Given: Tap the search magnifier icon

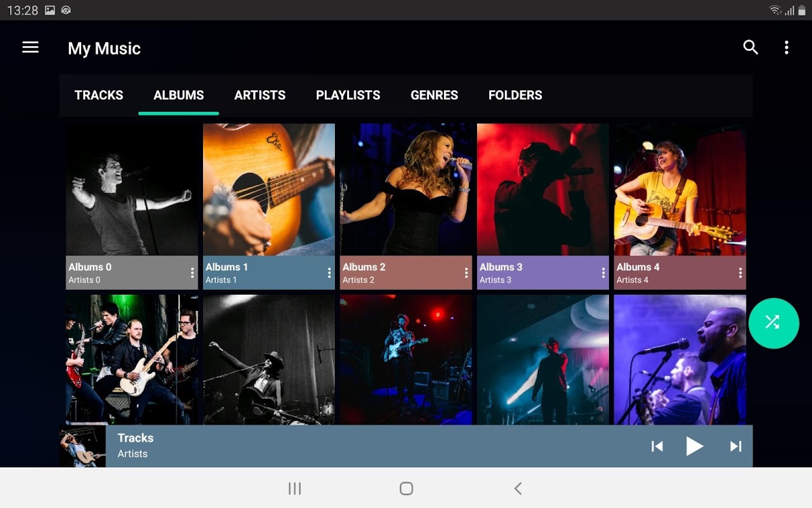Looking at the screenshot, I should pos(750,47).
